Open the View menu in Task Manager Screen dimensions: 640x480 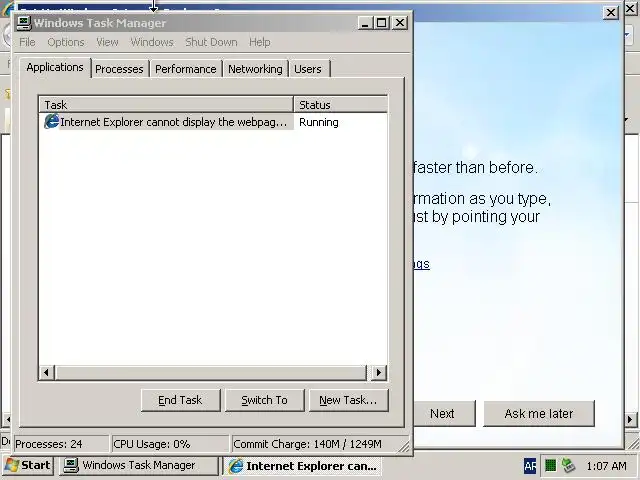click(107, 42)
